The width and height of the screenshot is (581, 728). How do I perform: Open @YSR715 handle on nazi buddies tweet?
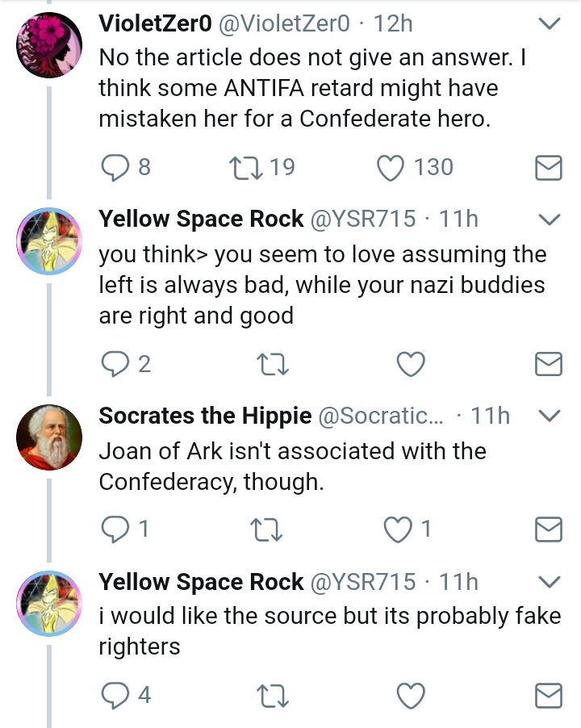pyautogui.click(x=363, y=219)
